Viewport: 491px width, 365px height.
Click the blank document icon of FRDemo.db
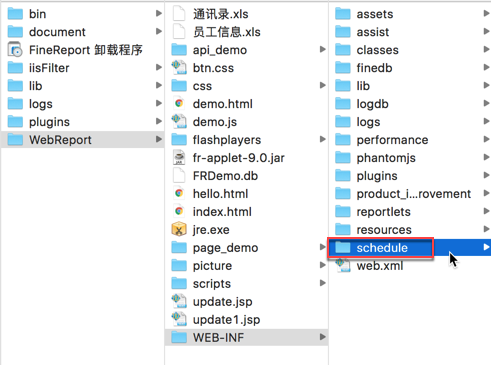coord(179,176)
